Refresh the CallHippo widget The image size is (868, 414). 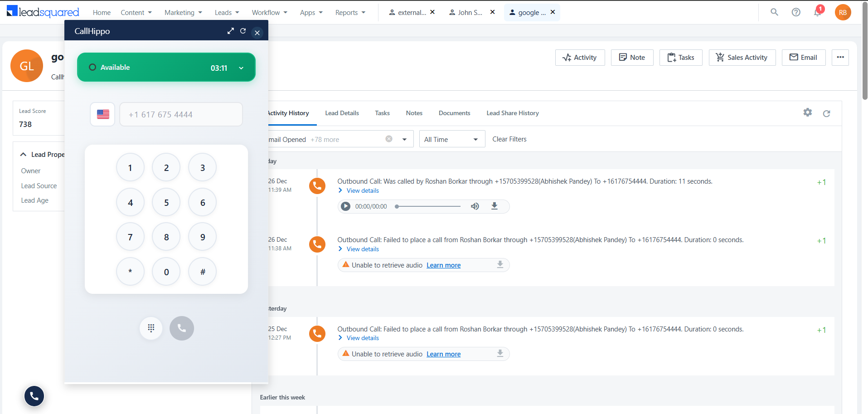pyautogui.click(x=243, y=31)
